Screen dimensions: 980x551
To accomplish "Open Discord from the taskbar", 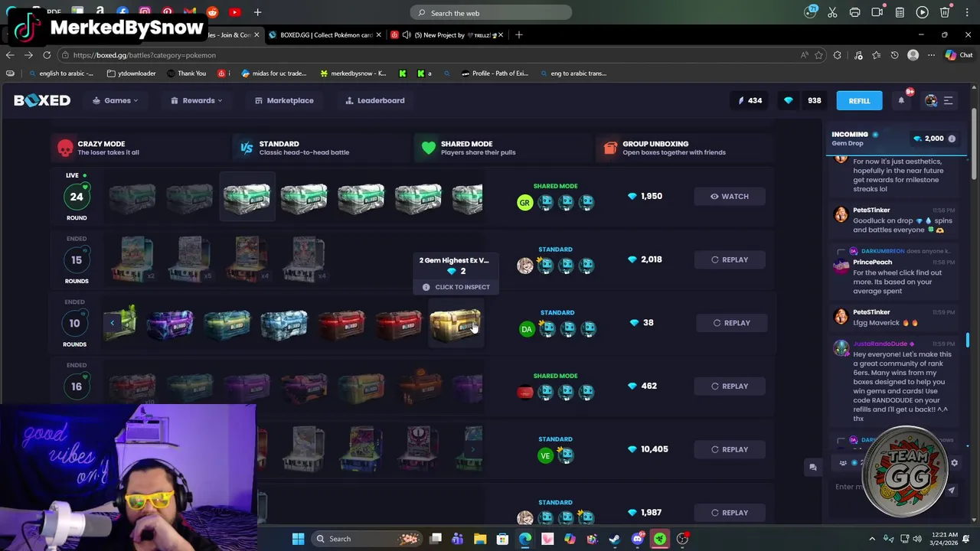I will coord(637,539).
